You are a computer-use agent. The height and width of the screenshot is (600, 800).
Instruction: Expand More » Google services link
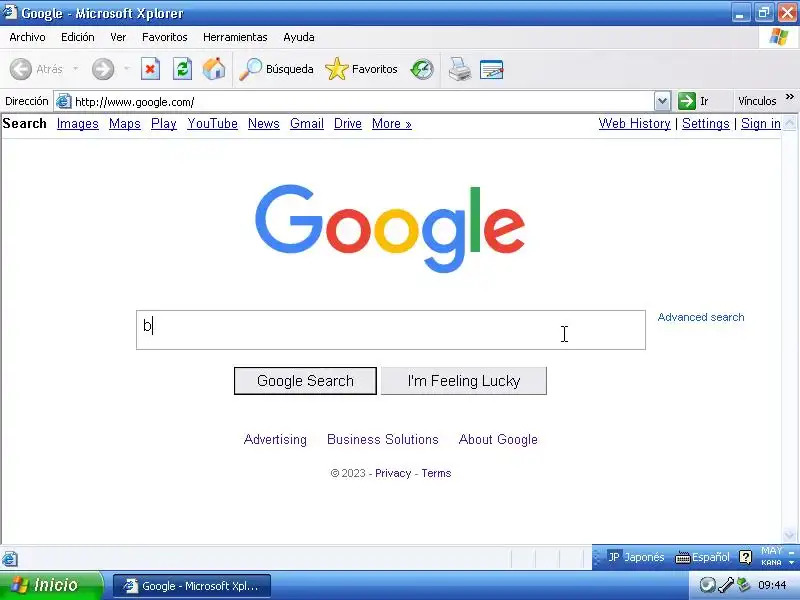(x=391, y=123)
